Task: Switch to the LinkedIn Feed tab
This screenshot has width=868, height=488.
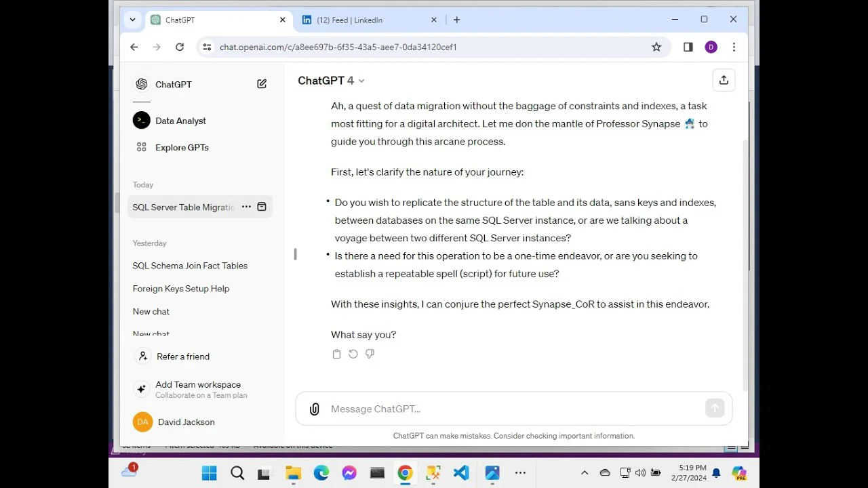Action: coord(369,20)
